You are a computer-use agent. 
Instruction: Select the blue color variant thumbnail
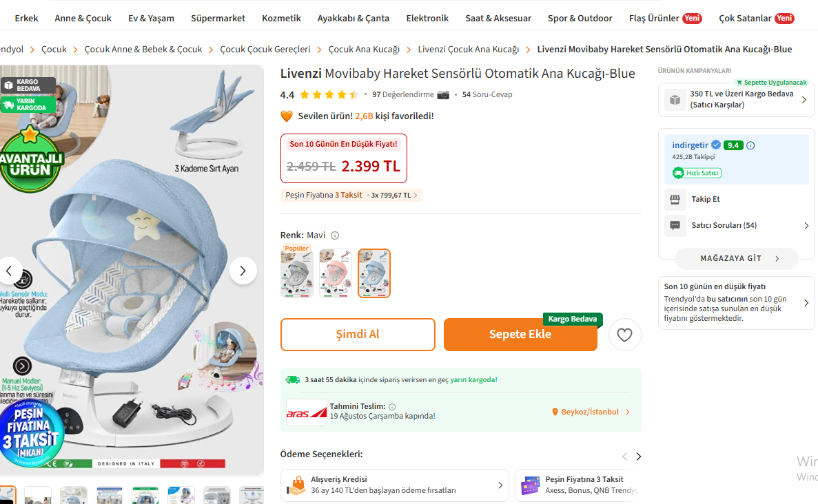pos(374,273)
